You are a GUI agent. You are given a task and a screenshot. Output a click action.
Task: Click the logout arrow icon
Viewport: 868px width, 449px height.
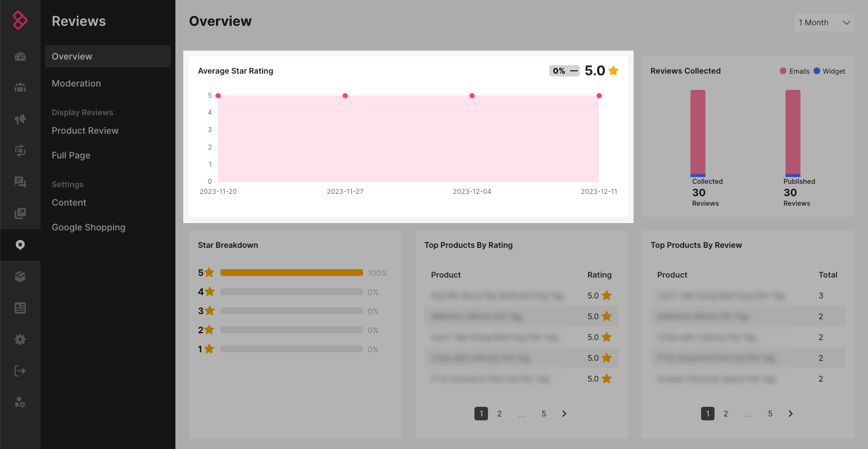(20, 371)
